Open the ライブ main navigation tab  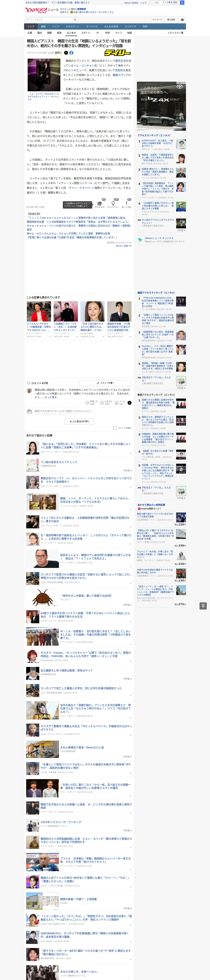(x=56, y=26)
